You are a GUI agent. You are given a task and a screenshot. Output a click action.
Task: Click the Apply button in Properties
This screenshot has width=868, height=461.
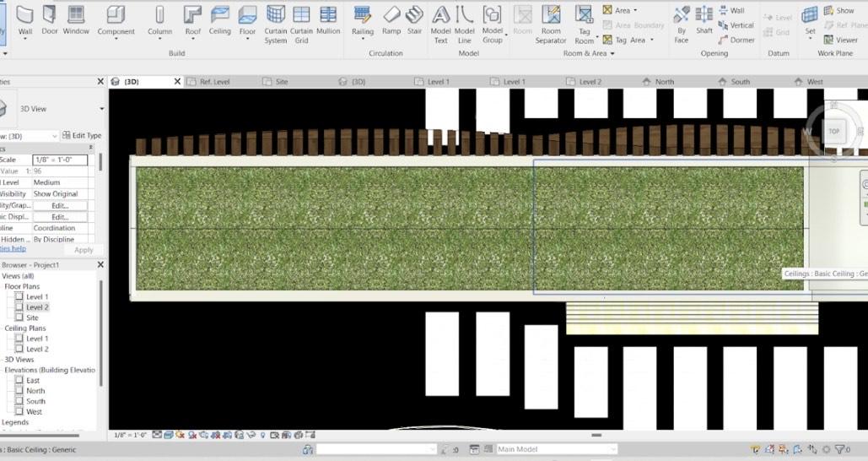84,250
